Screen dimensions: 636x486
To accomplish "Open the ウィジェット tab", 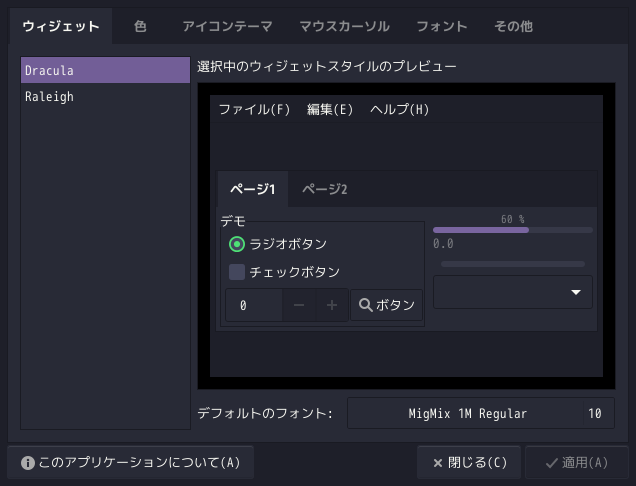I will [61, 26].
